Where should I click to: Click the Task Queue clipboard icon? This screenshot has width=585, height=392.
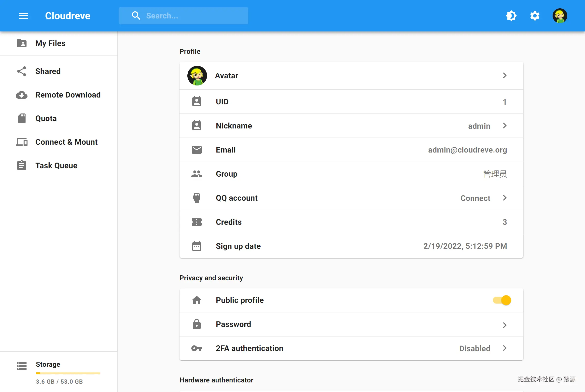(22, 166)
